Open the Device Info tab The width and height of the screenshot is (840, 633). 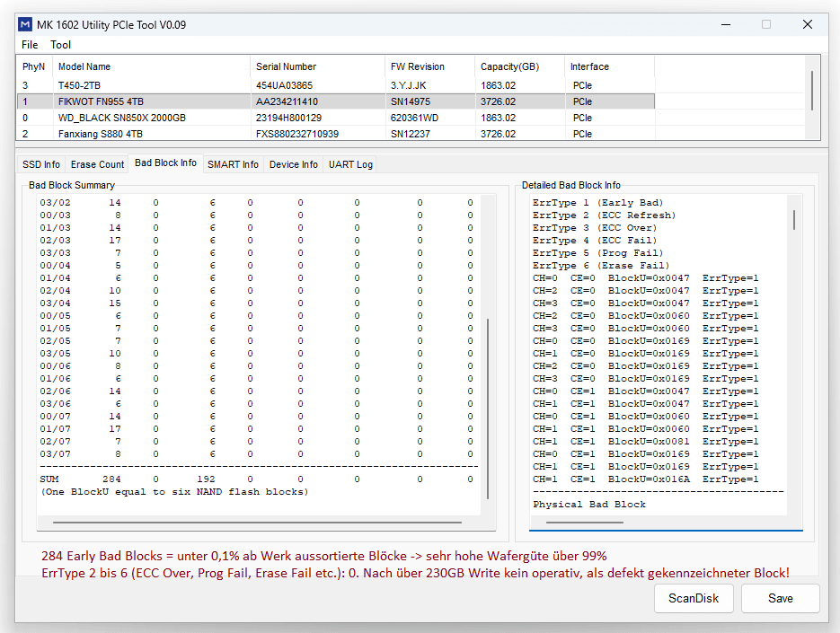(x=294, y=164)
